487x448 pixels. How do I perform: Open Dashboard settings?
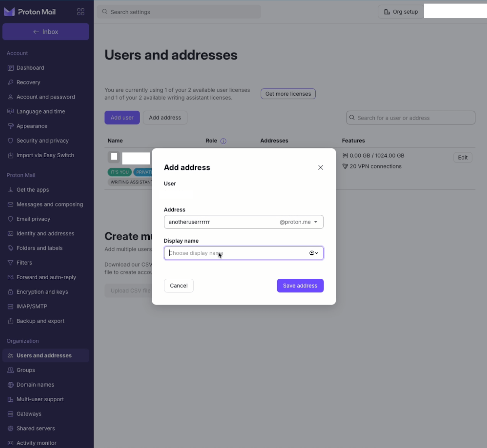pyautogui.click(x=30, y=67)
